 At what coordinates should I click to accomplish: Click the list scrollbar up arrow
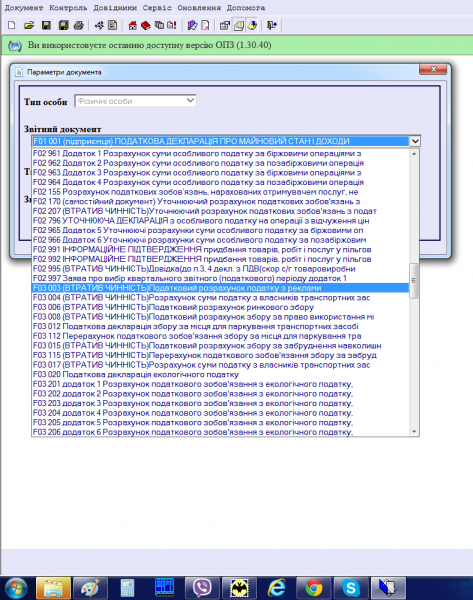414,153
